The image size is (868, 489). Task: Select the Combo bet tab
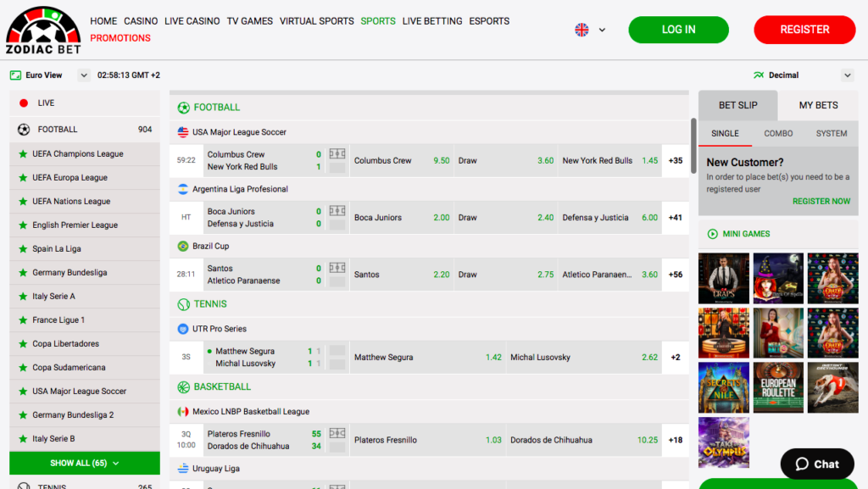[x=778, y=133]
